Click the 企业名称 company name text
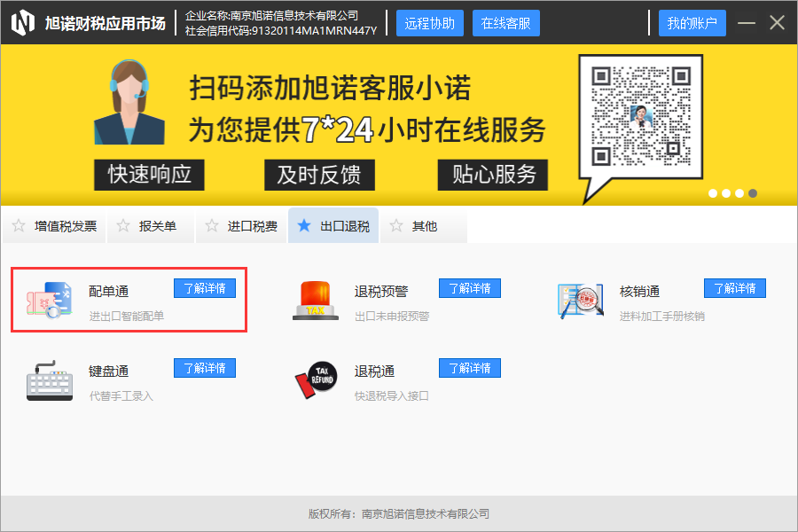 tap(272, 16)
